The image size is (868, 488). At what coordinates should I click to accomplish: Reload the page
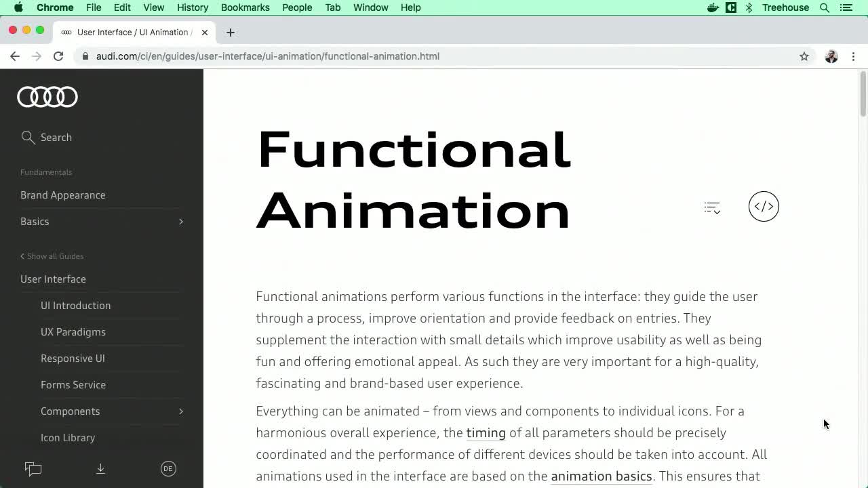click(58, 56)
